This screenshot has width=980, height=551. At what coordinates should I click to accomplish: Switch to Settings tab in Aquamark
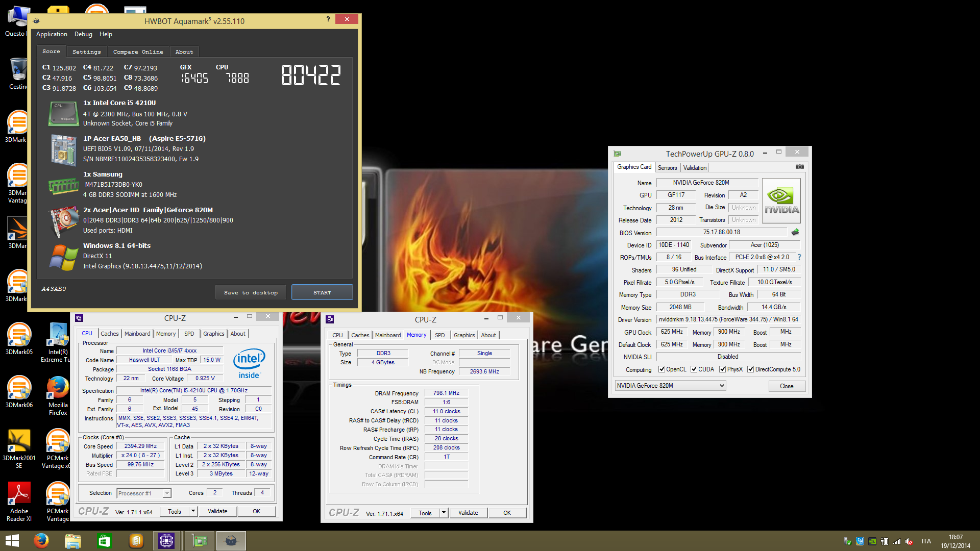tap(87, 52)
